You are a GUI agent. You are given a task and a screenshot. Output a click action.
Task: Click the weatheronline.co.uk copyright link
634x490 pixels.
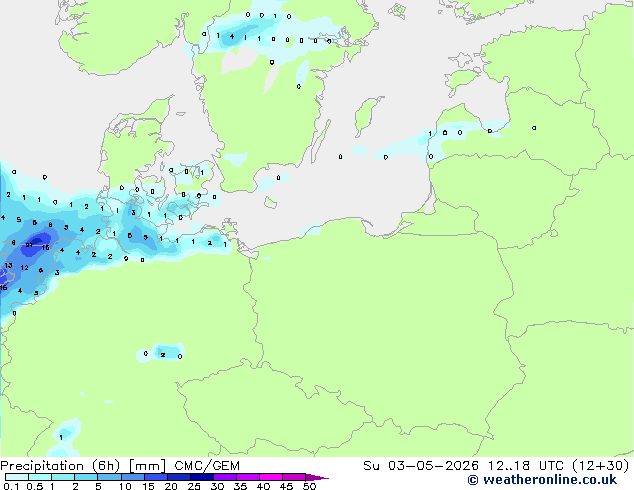coord(542,480)
